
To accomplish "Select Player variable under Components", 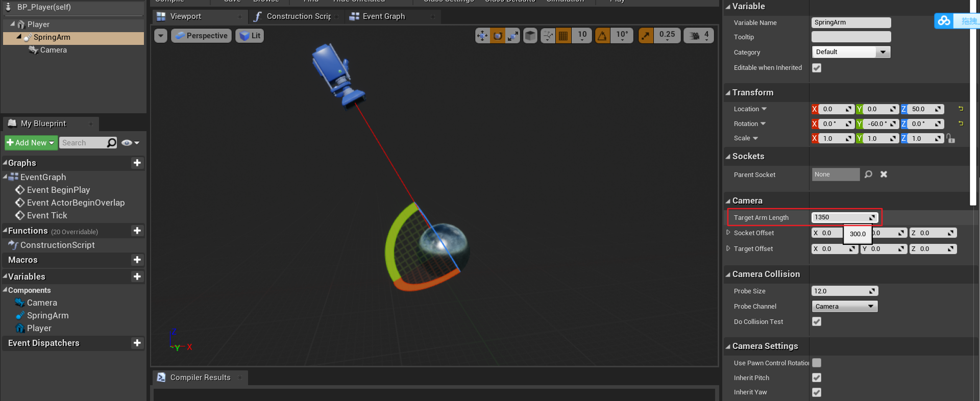I will click(x=34, y=328).
